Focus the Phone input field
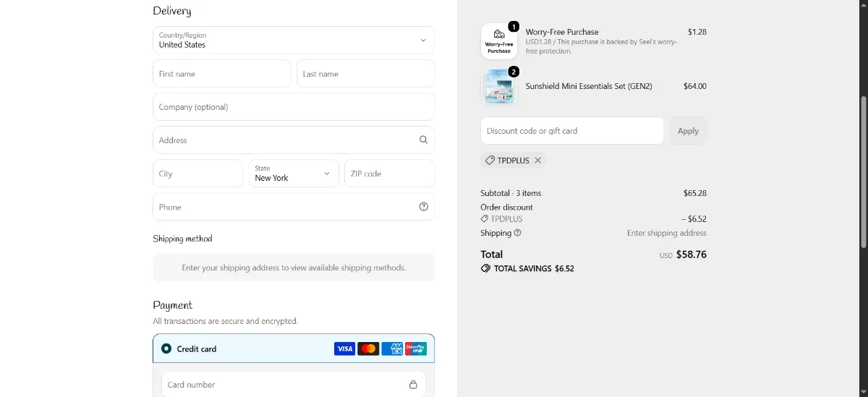Image resolution: width=868 pixels, height=397 pixels. pos(294,207)
